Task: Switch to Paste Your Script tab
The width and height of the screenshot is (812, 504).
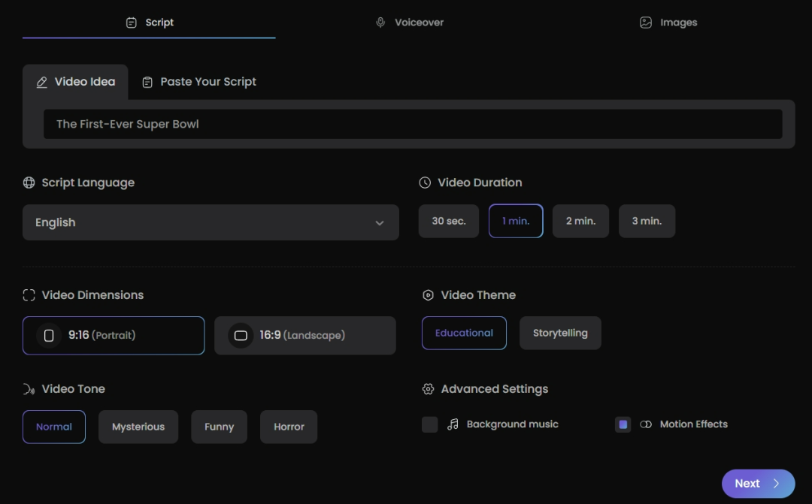Action: click(199, 82)
